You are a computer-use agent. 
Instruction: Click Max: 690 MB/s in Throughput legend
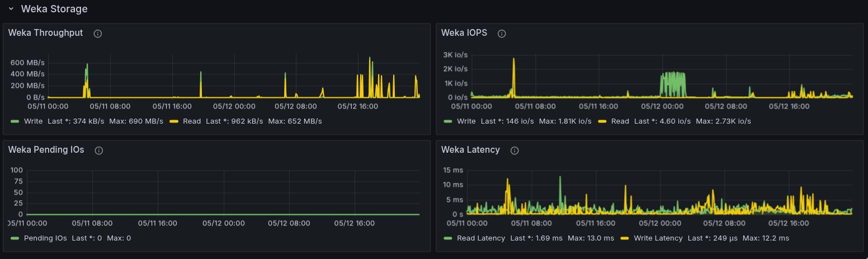pos(136,121)
